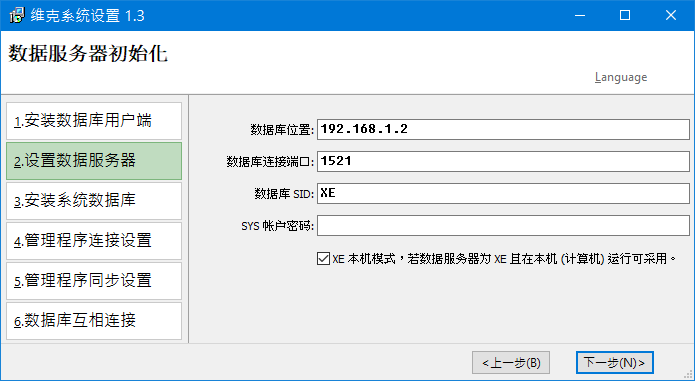Click the 数据服务器初始化 heading
Image resolution: width=695 pixels, height=381 pixels.
coord(88,54)
